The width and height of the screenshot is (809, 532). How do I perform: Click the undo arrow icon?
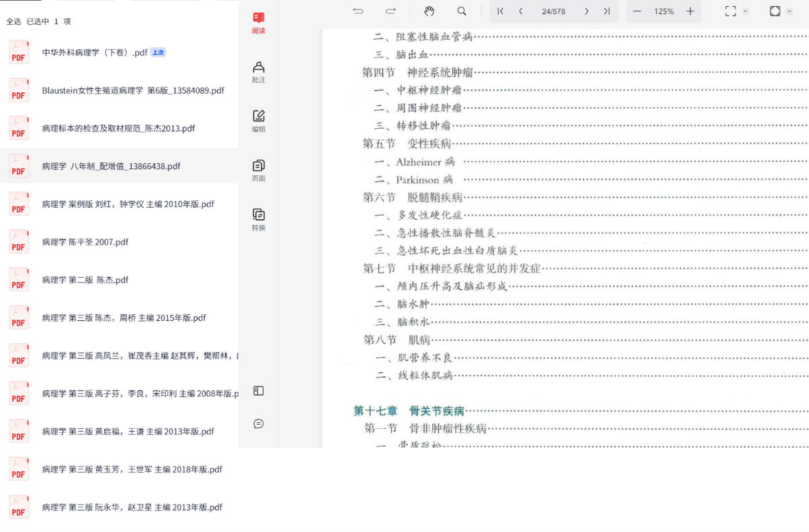click(x=358, y=11)
